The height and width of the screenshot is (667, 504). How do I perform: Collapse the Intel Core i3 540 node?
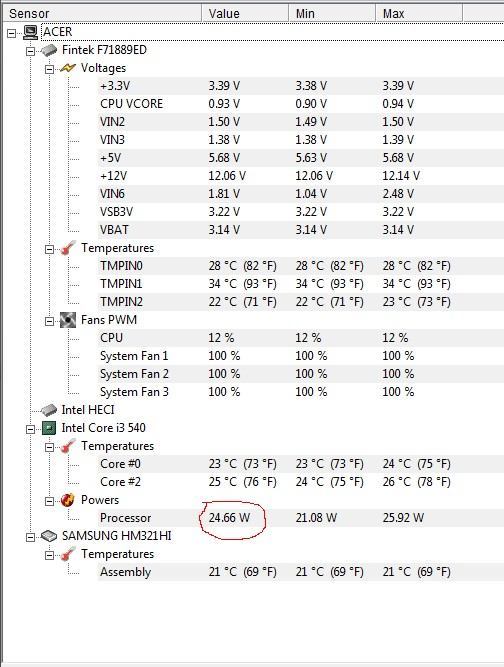coord(31,429)
